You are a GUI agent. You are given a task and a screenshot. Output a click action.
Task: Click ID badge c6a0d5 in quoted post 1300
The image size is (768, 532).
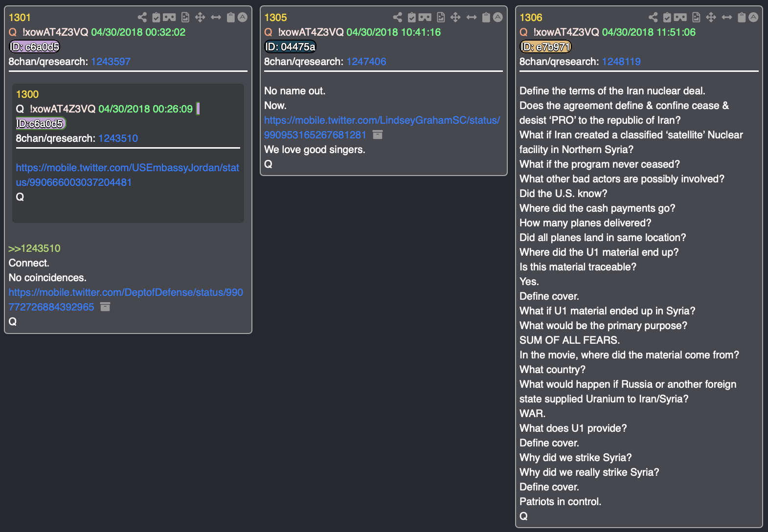[x=41, y=124]
